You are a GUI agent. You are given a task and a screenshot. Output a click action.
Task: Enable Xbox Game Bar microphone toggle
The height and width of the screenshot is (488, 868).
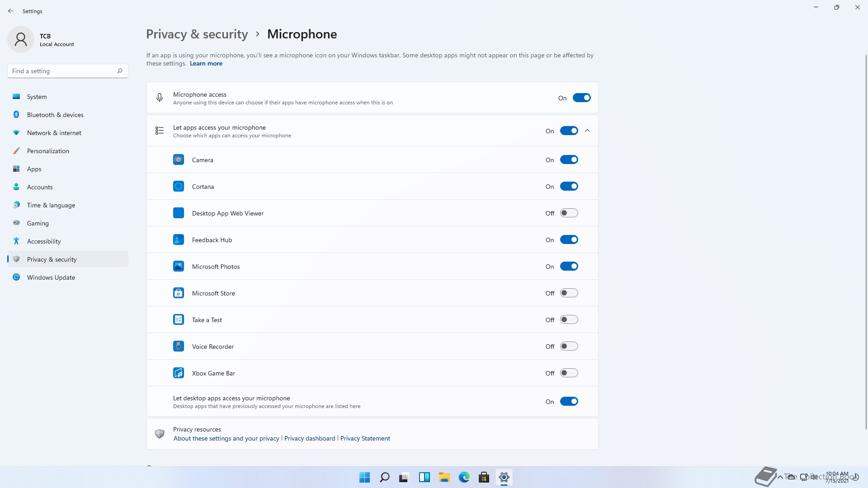point(569,373)
